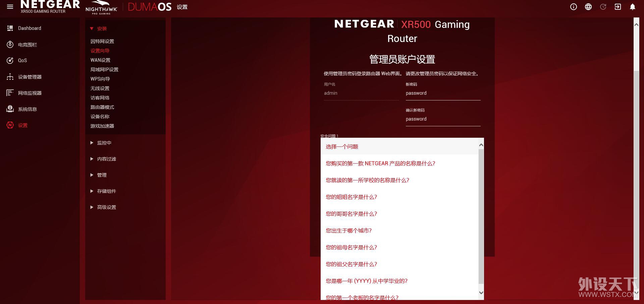Choose 您的祖父名字是什么 option
Screen dimensions: 644x304
(399, 264)
